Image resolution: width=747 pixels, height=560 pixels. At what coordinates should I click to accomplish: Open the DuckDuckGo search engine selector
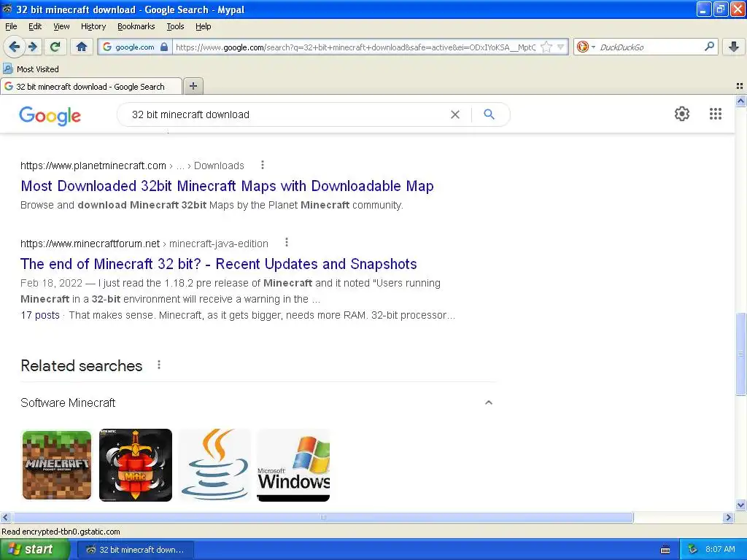[x=586, y=47]
